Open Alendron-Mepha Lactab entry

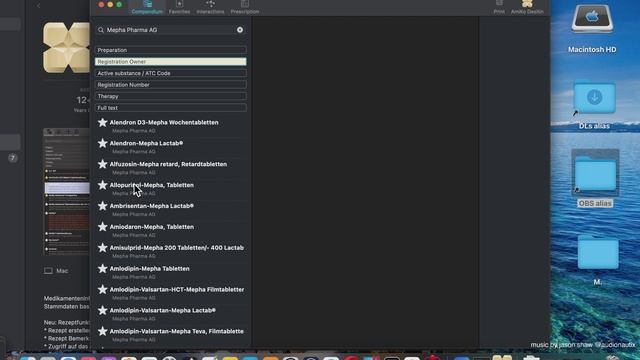[x=146, y=143]
